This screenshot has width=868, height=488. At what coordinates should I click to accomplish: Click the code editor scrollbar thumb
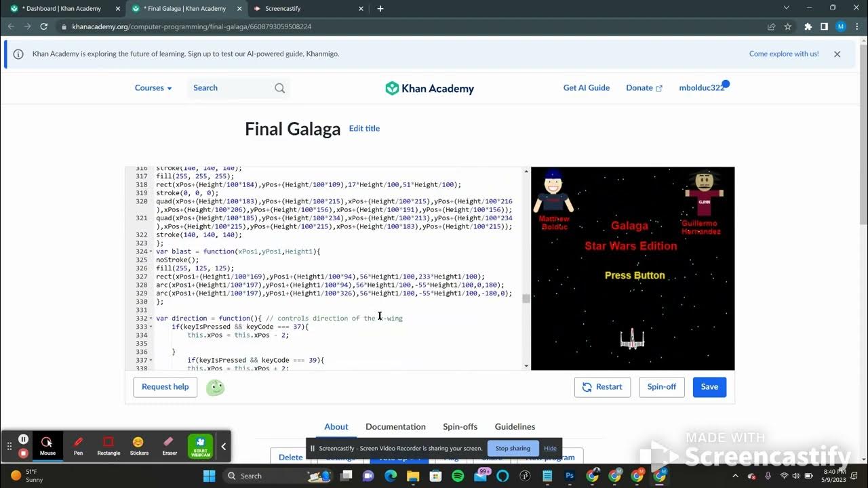[526, 298]
